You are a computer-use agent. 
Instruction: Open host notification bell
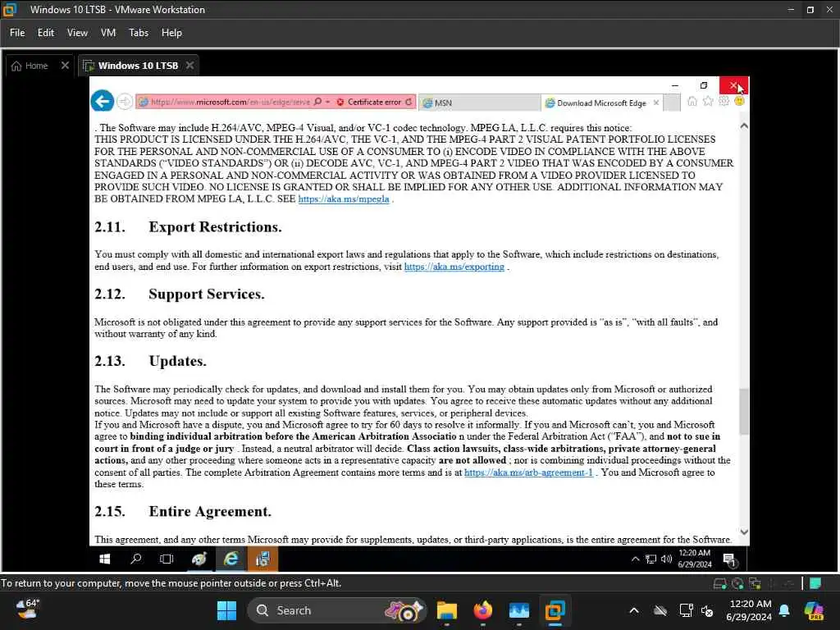(x=784, y=610)
